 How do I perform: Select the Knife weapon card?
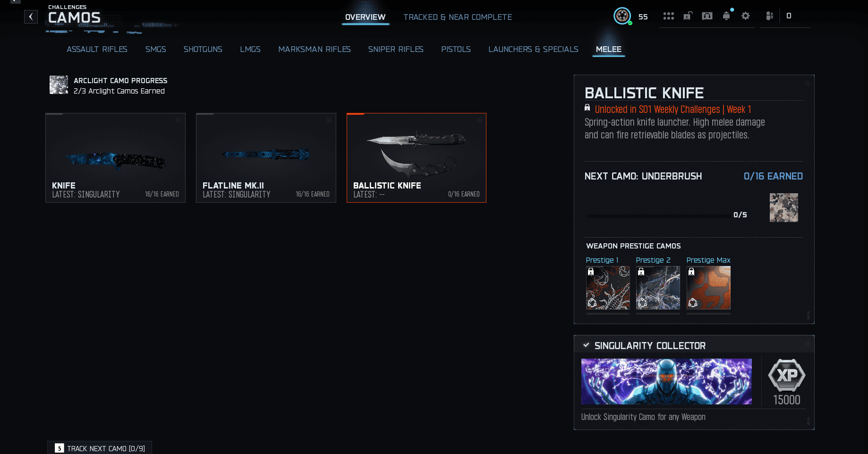point(115,157)
